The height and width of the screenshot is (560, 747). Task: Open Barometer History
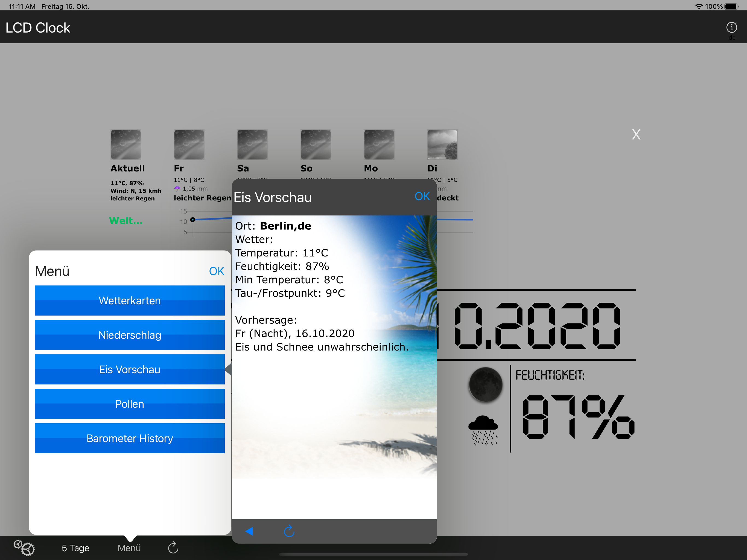coord(130,438)
